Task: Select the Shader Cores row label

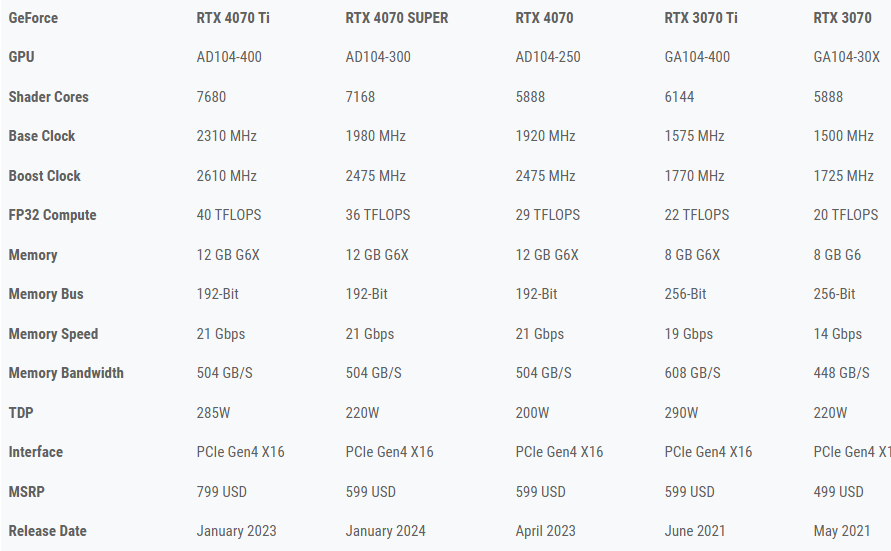Action: (x=48, y=97)
